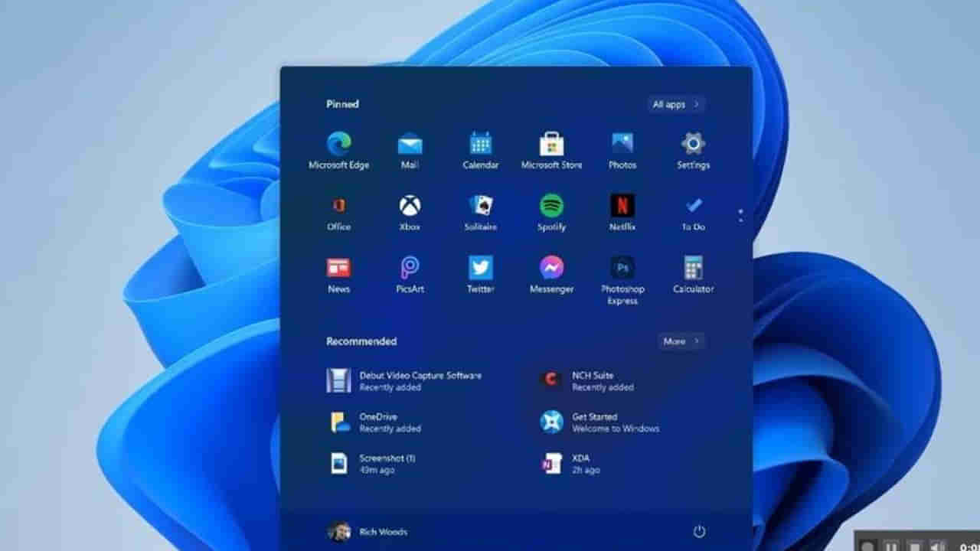
Task: Open Microsoft Store
Action: (x=551, y=151)
